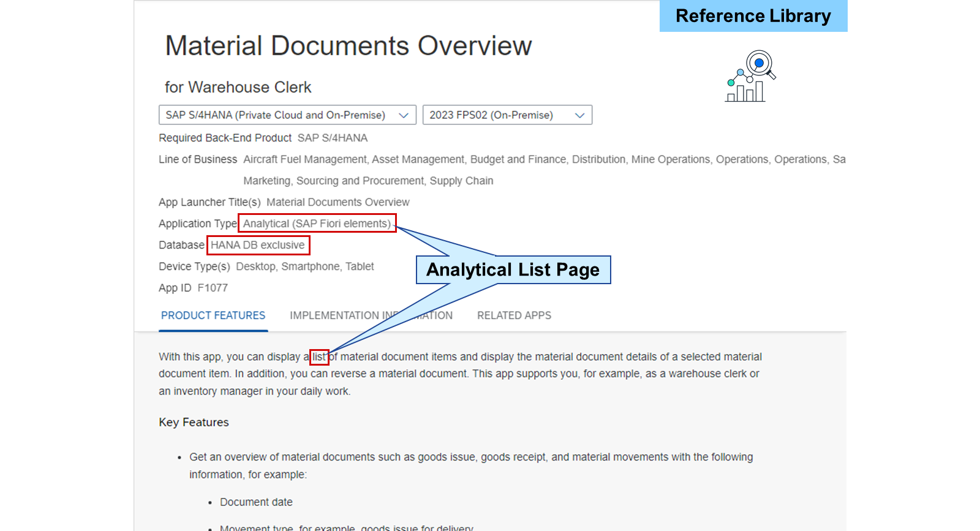Viewport: 980px width, 531px height.
Task: Click the analytics chart app icon
Action: click(751, 77)
